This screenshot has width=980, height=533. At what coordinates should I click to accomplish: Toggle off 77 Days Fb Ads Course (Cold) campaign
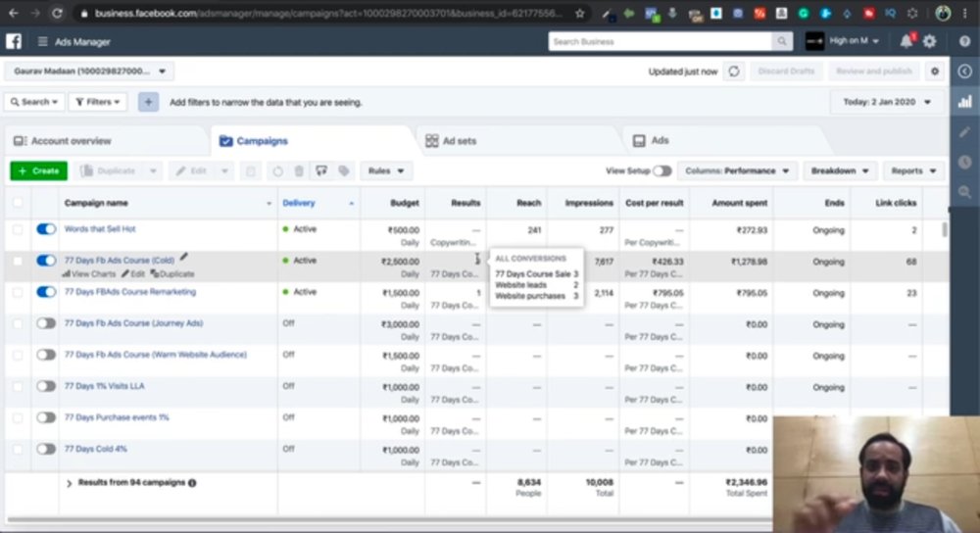tap(46, 260)
